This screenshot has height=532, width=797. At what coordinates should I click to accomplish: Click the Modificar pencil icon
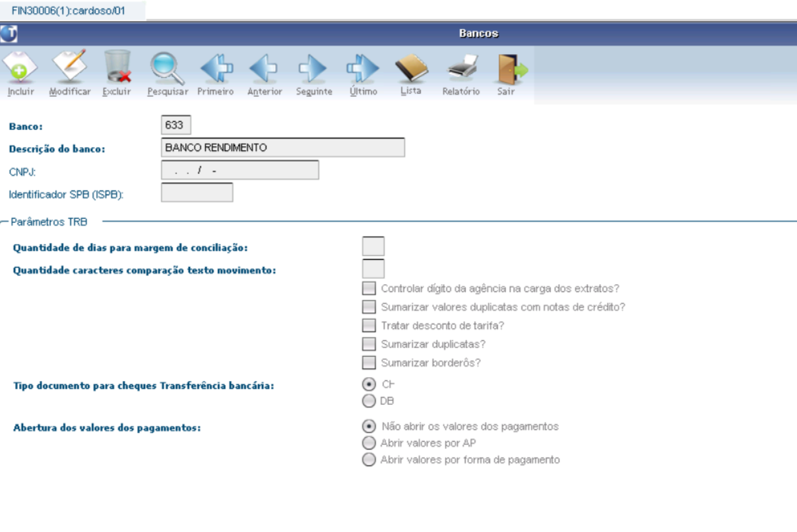click(x=71, y=68)
